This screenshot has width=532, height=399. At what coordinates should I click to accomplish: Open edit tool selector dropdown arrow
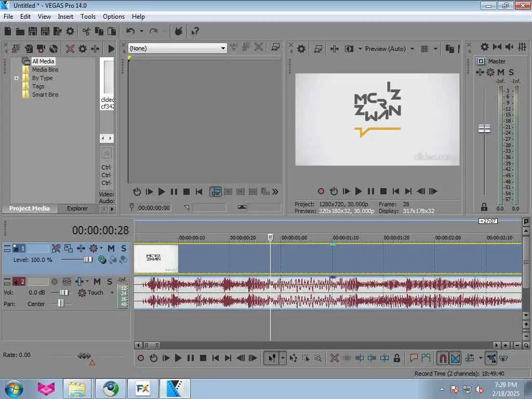click(282, 358)
